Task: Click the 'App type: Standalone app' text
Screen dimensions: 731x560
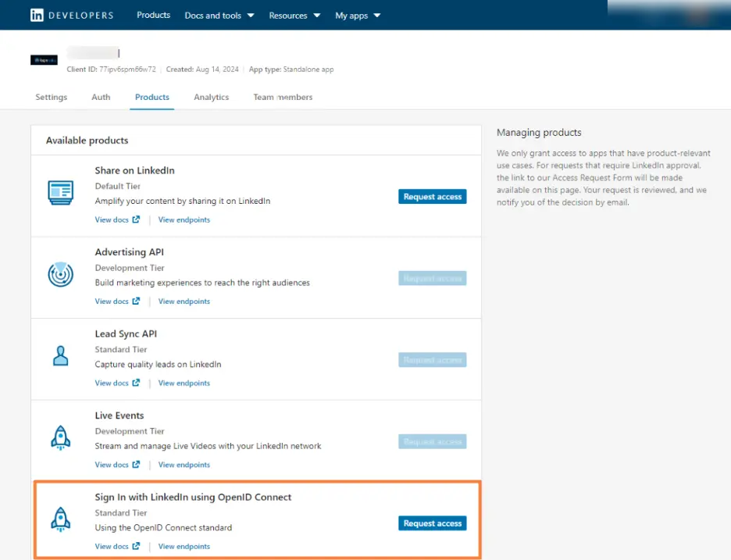Action: pos(291,69)
